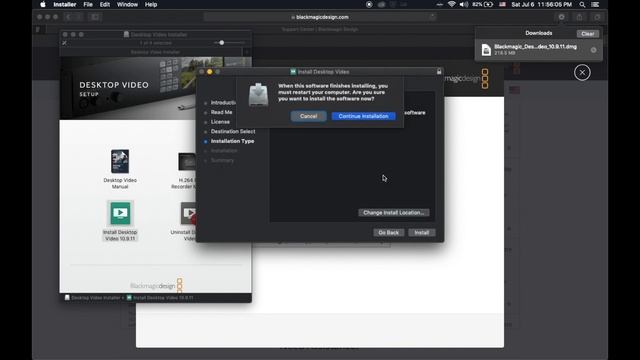640x360 pixels.
Task: Click the tools icon in Finder window toolbar
Action: click(x=64, y=43)
